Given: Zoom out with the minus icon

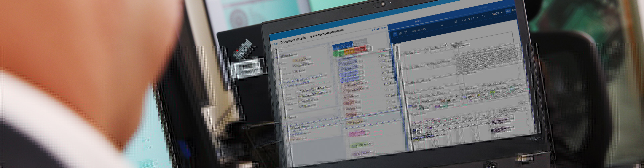Looking at the screenshot, I should [489, 15].
